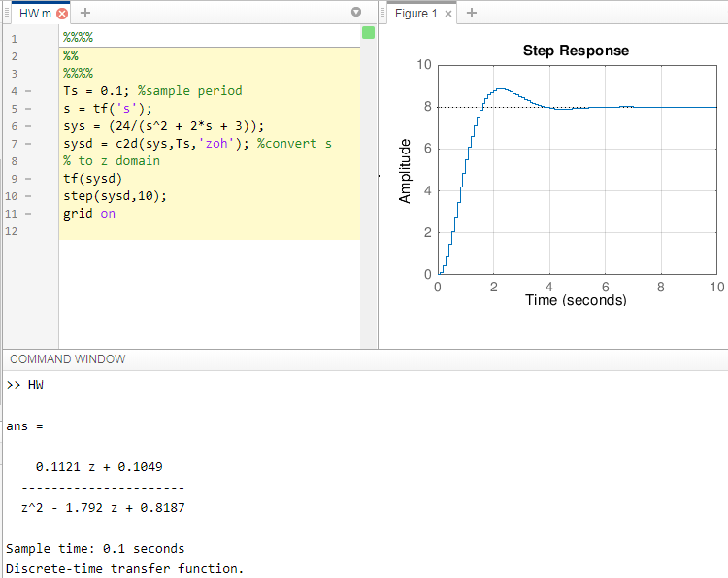Click code line 'sys = (24/(s^2 + 2*s + 3));'
728x578 pixels.
click(163, 126)
